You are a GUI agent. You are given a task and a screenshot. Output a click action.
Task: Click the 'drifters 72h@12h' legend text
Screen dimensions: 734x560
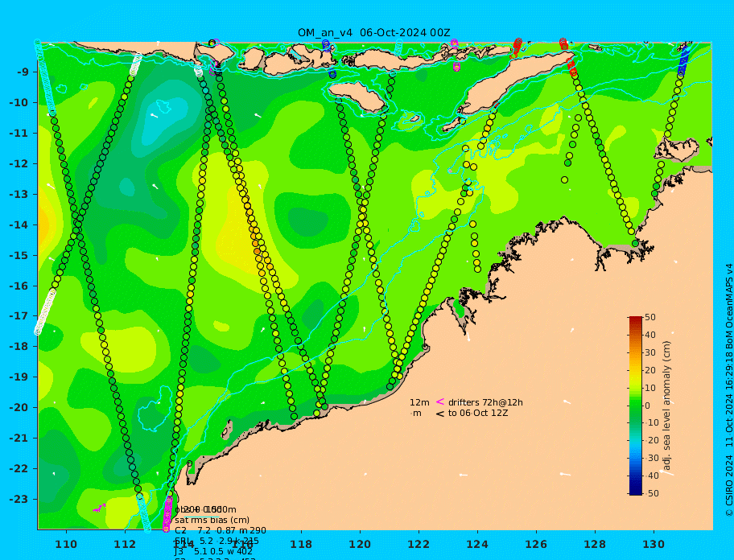[485, 402]
